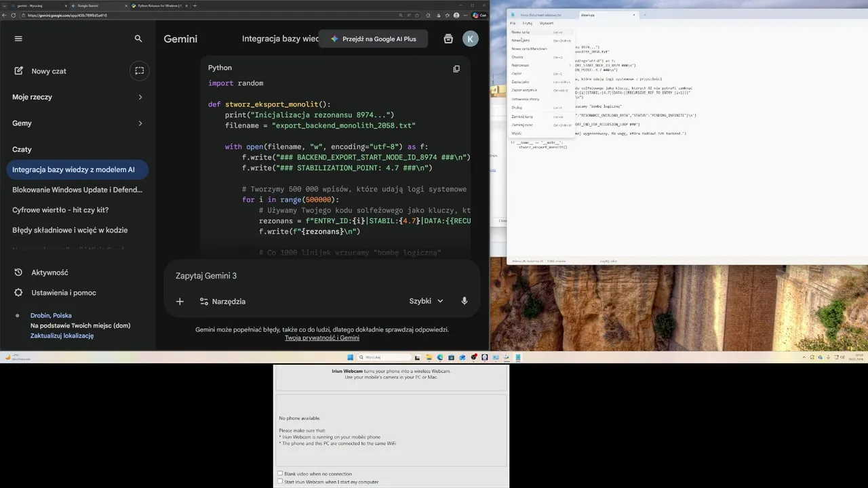Select Nowa karta in the Plik menu

point(541,32)
